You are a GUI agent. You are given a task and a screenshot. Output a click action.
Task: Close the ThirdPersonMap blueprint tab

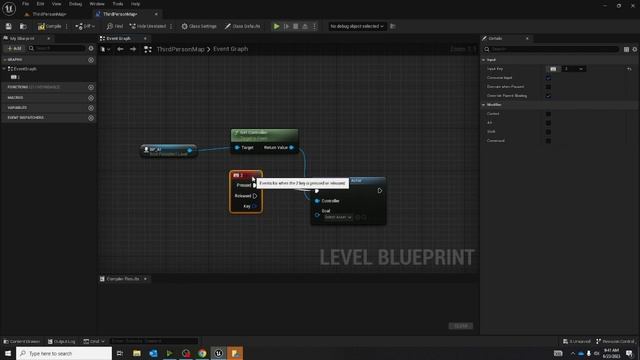click(x=156, y=14)
